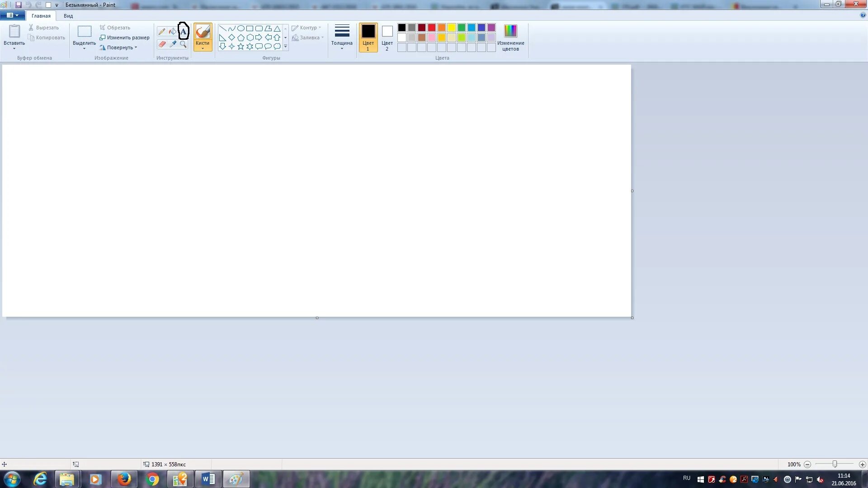Select the Fill with color bucket tool
868x488 pixels.
click(x=172, y=32)
